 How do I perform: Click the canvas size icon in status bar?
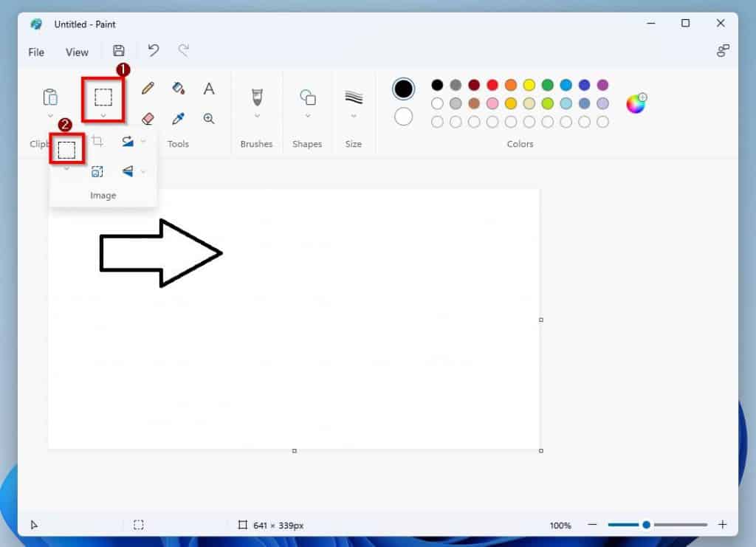tap(242, 524)
